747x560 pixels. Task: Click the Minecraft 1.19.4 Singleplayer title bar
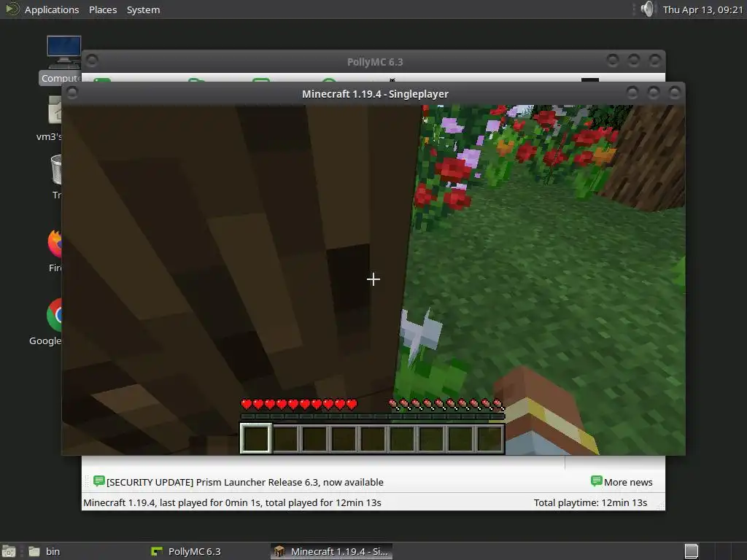click(375, 94)
